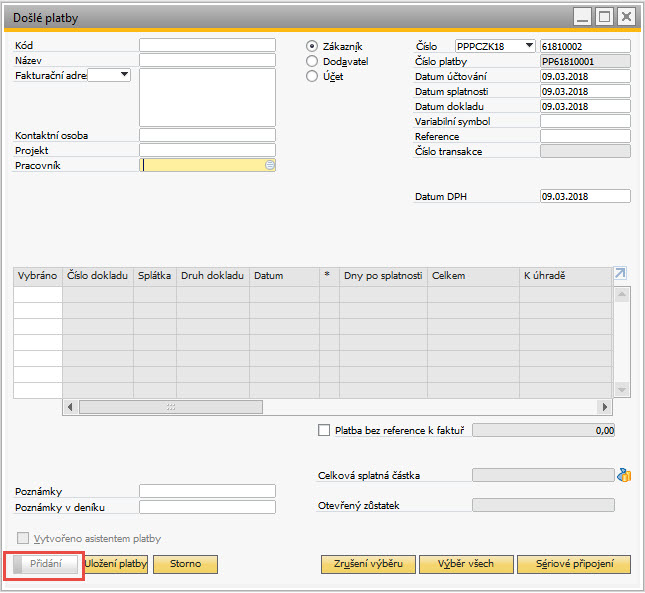Click the Celková splatná částka field

(x=543, y=475)
